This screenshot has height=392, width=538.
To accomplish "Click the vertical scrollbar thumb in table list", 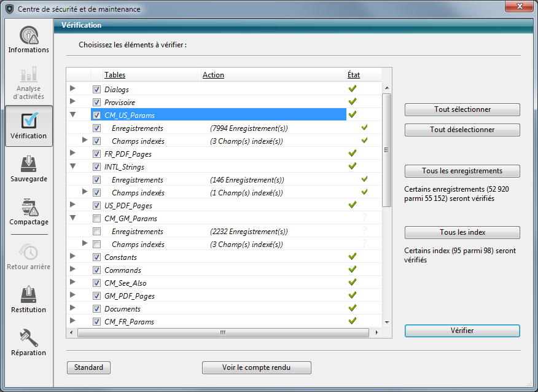I will (387, 150).
